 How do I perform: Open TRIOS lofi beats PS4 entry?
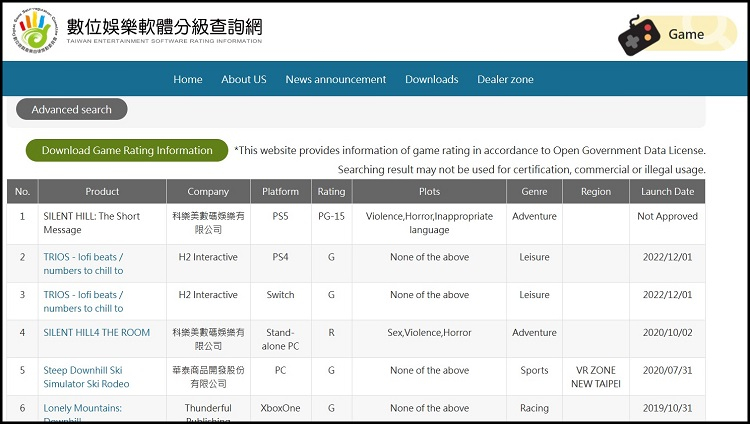(83, 263)
